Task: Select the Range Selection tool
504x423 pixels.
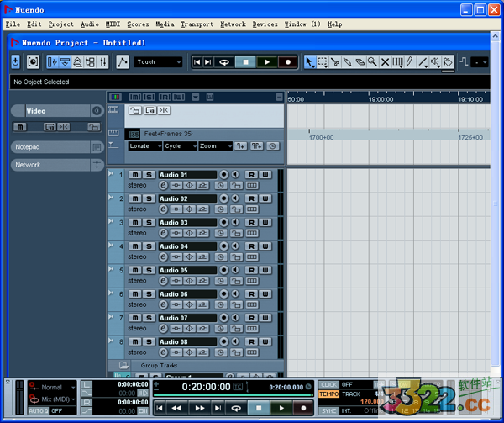Action: click(x=323, y=61)
